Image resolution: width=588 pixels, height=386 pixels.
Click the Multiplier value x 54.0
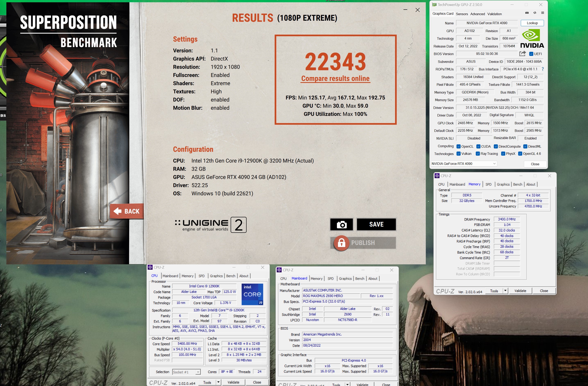(187, 349)
